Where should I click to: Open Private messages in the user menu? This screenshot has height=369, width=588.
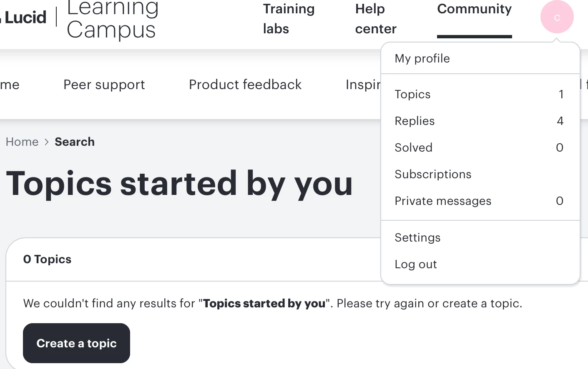point(480,201)
